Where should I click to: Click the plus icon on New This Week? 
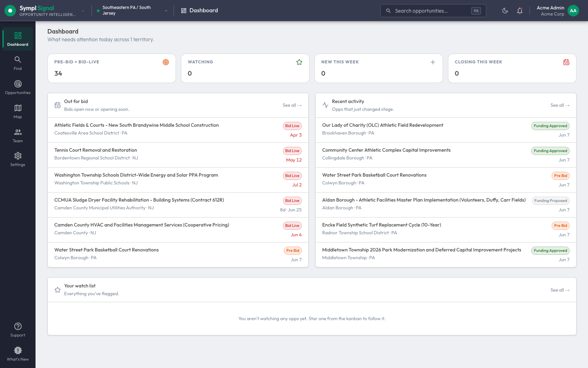(433, 62)
